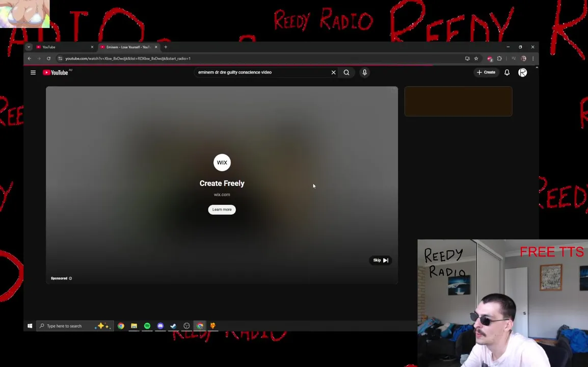Click the taskbar Type here to search box
Viewport: 588px width, 367px height.
tap(75, 326)
